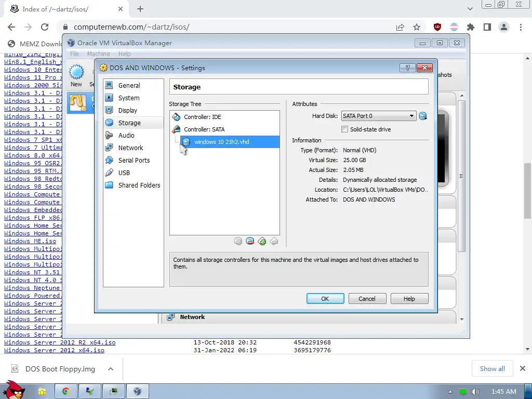Expand the Hard Disk SATA Port 0 dropdown
This screenshot has width=532, height=399.
(x=379, y=116)
